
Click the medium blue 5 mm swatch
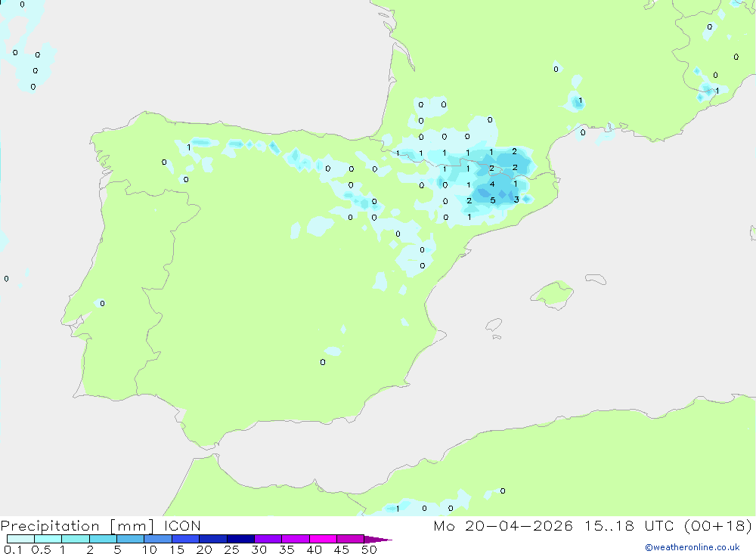[131, 539]
